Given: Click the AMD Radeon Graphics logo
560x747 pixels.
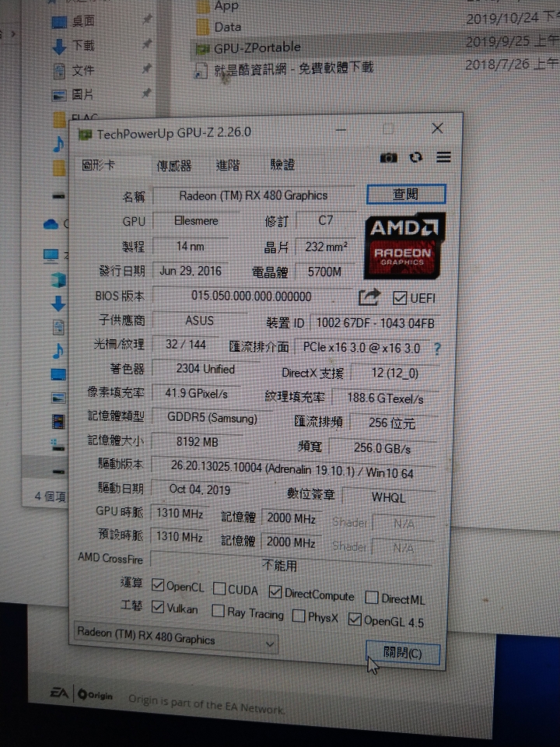Looking at the screenshot, I should coord(404,247).
